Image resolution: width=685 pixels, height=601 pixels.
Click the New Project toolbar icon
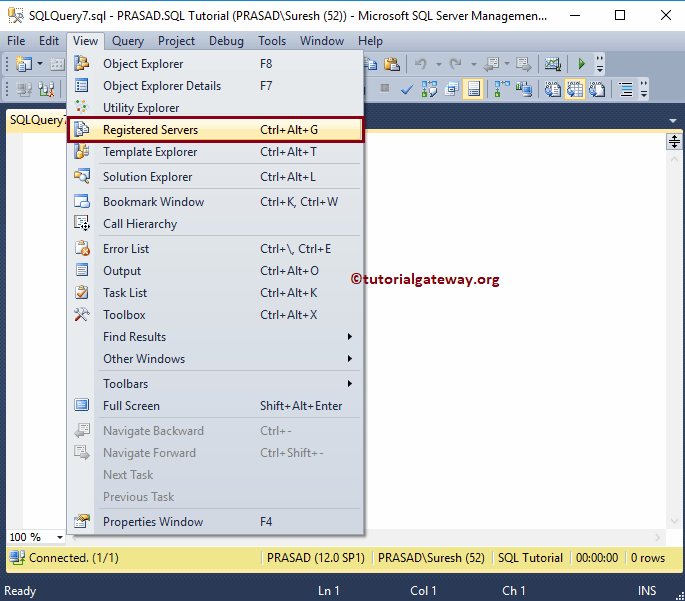point(24,64)
